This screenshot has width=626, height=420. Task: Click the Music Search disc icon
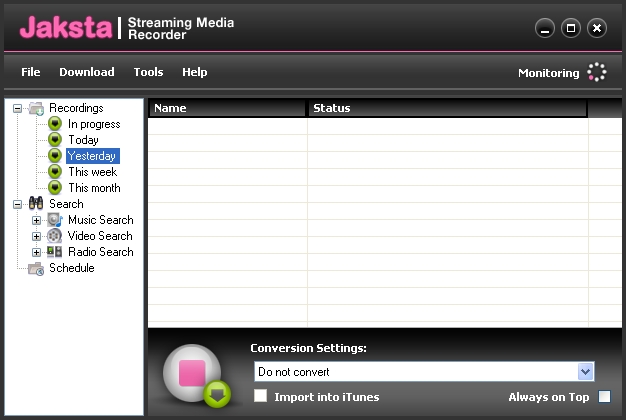[55, 220]
